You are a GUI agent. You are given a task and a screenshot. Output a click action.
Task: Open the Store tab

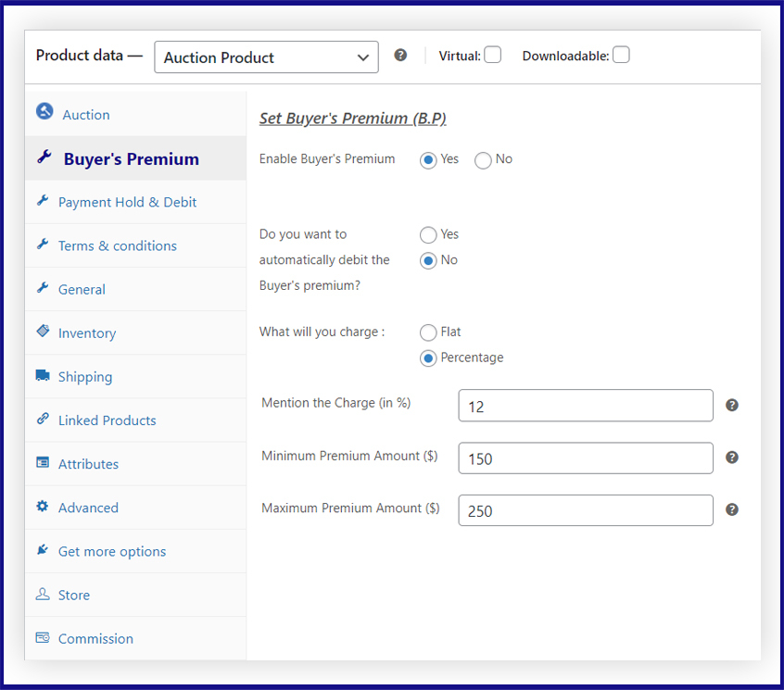[x=135, y=595]
